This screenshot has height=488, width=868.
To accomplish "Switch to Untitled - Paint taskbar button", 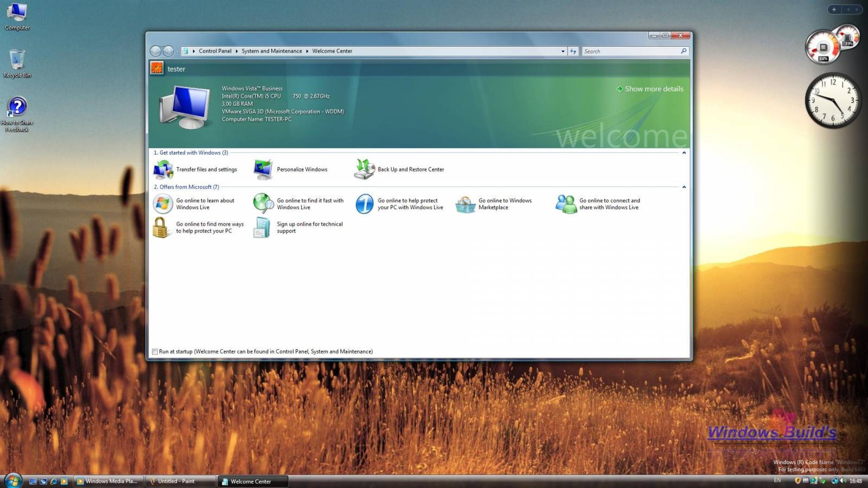I will 180,481.
